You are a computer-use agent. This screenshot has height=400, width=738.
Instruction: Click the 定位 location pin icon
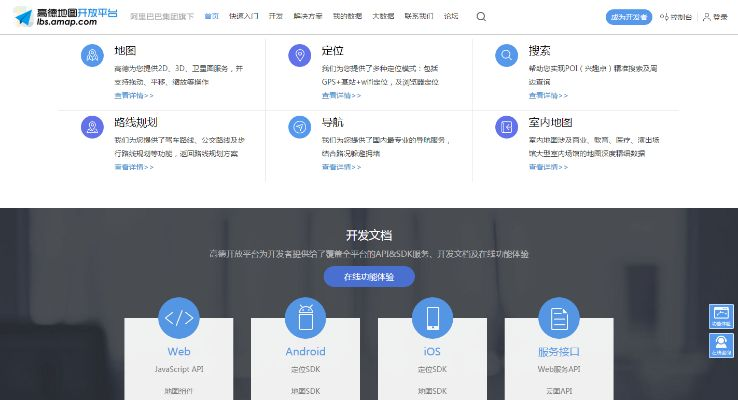pyautogui.click(x=298, y=56)
